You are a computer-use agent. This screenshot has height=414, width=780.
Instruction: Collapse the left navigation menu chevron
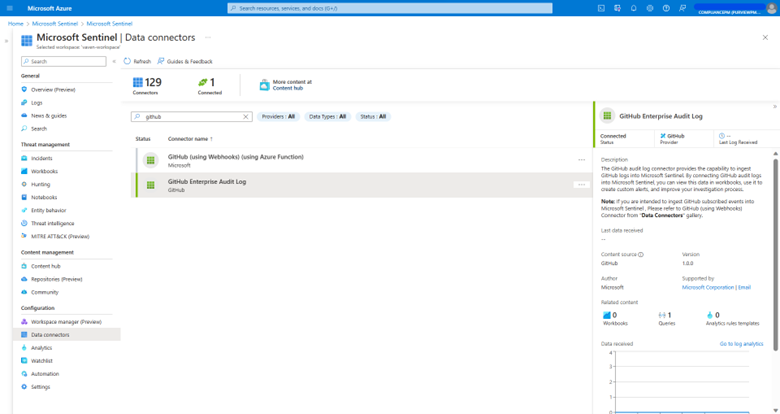click(114, 61)
